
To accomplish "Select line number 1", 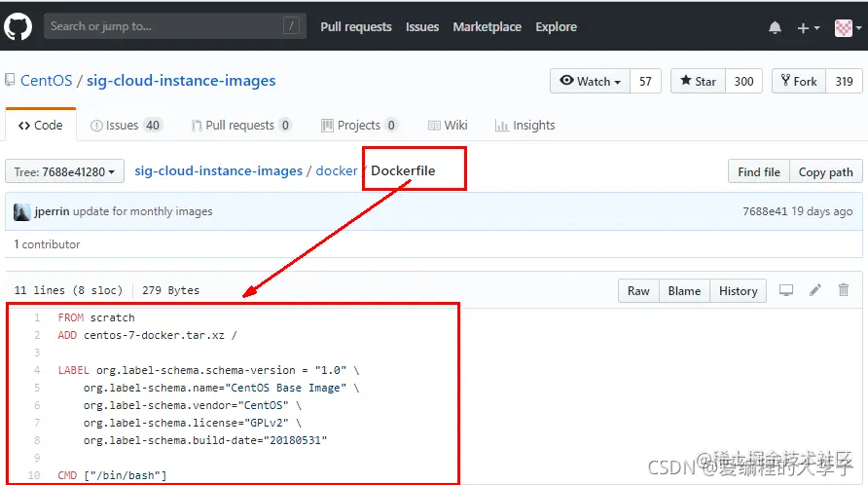I will coord(37,317).
